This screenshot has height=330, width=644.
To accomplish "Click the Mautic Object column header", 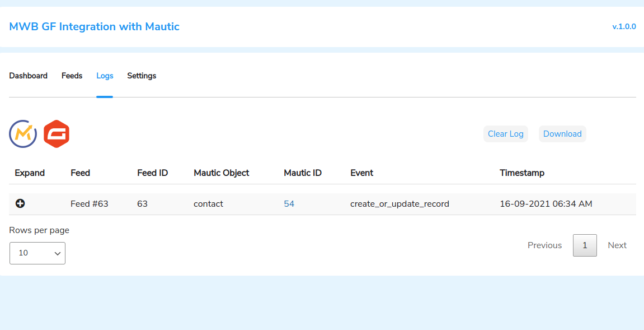I will 222,173.
